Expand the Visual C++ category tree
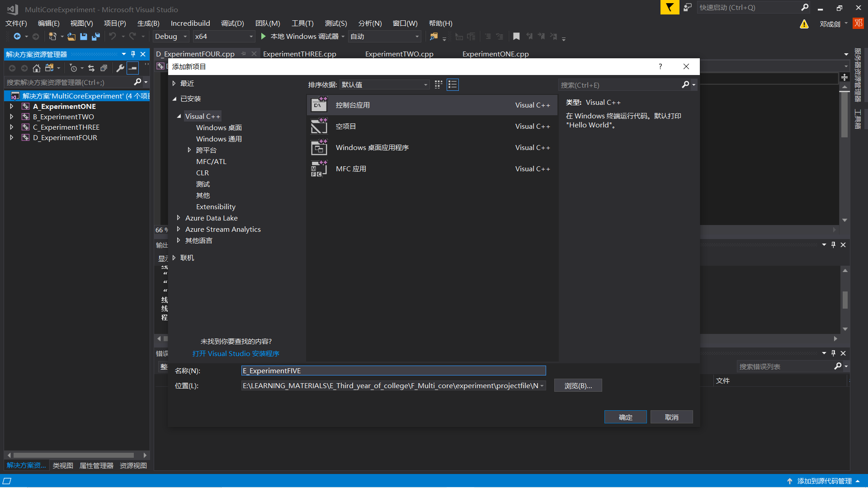Screen dimensions: 868x488 179,116
